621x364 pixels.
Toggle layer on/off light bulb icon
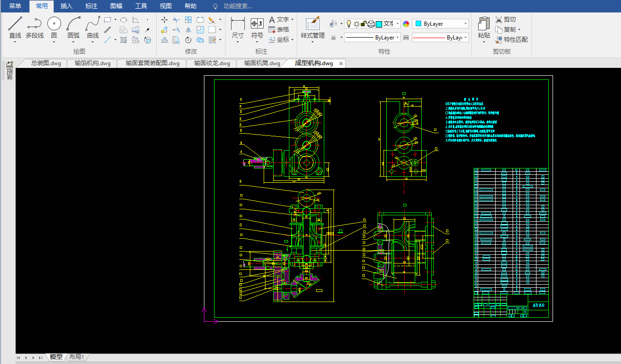[349, 24]
